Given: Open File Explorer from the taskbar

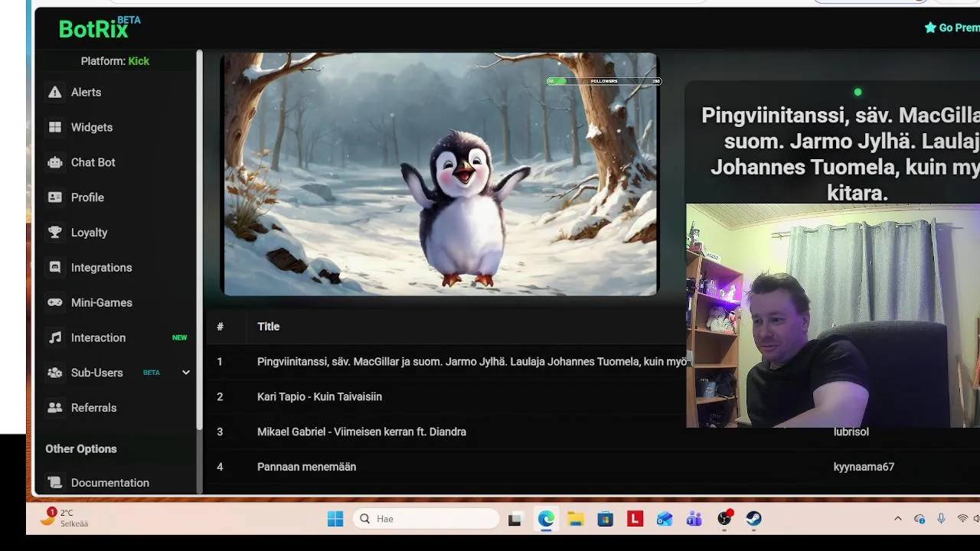Looking at the screenshot, I should (x=576, y=519).
